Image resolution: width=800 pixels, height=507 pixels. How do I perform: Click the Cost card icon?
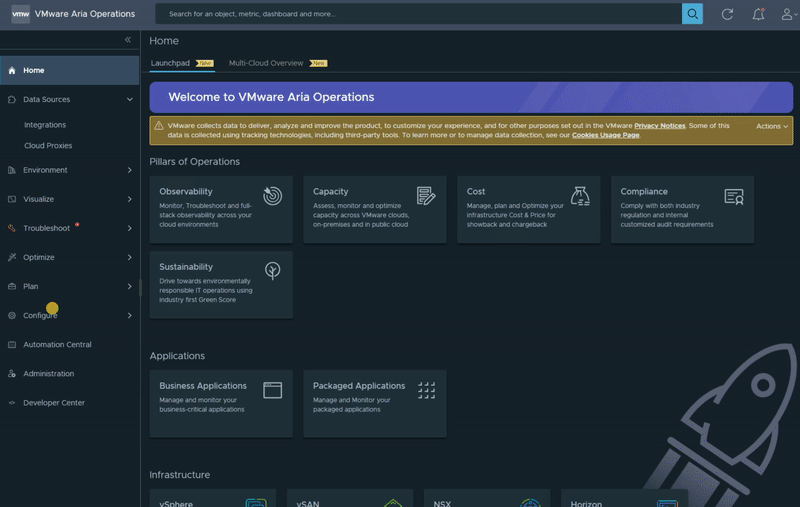[580, 196]
